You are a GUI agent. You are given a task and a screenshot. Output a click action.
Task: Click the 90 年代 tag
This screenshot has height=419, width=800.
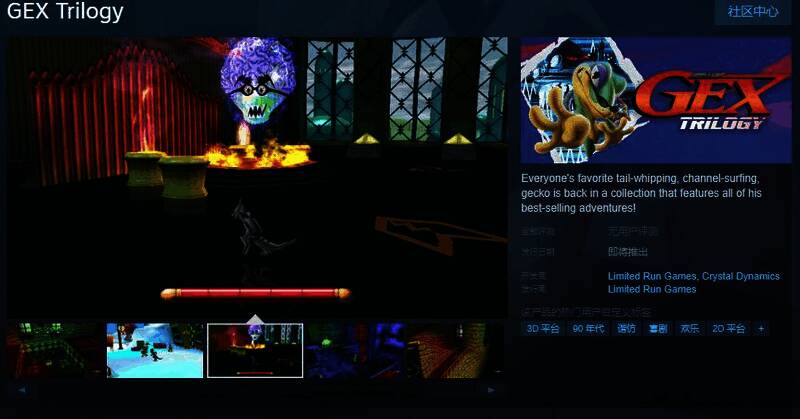click(588, 328)
